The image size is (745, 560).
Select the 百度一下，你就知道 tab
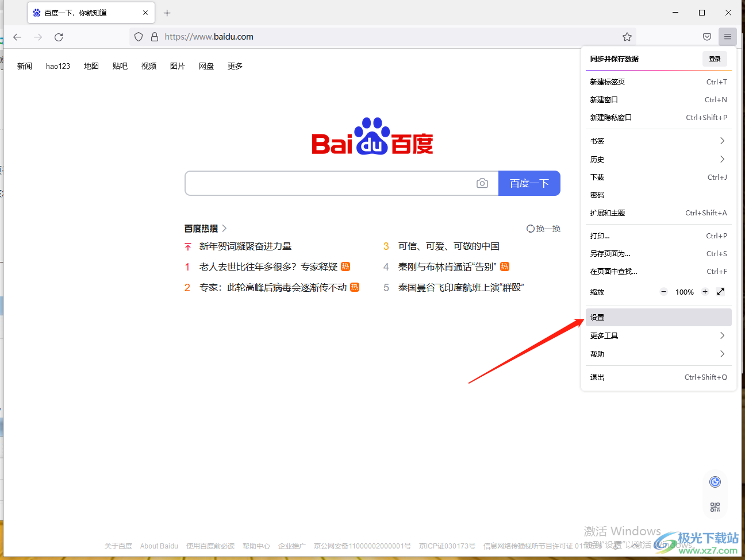[x=91, y=13]
